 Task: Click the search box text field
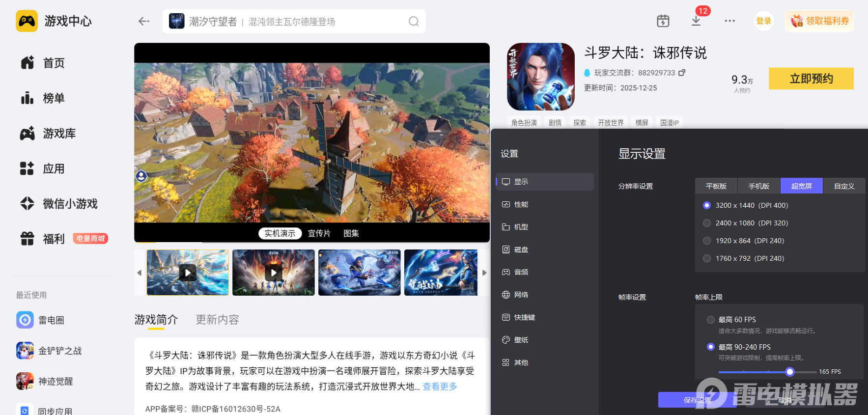click(295, 21)
